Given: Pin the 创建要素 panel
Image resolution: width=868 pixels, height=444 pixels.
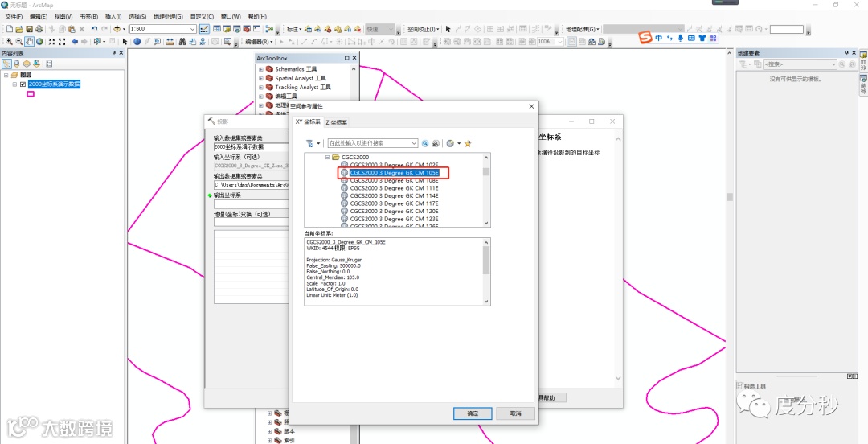Looking at the screenshot, I should 846,52.
